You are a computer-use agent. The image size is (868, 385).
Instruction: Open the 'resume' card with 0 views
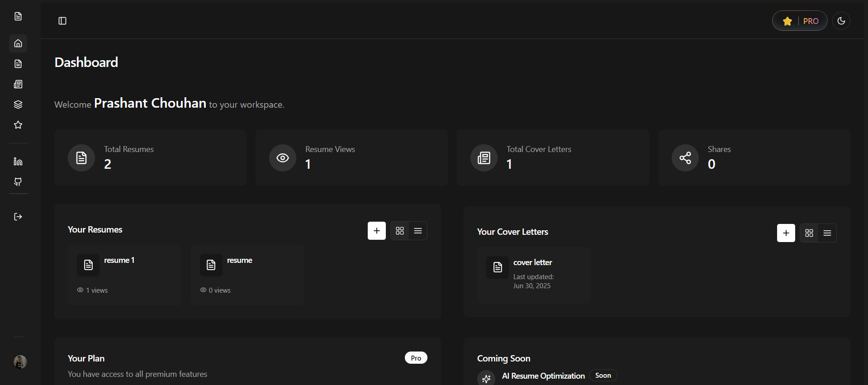click(x=248, y=275)
